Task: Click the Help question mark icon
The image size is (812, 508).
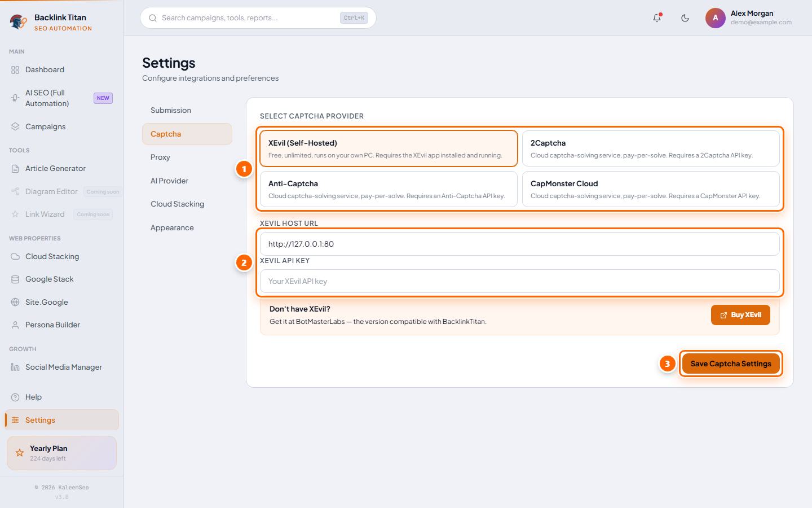Action: pyautogui.click(x=15, y=397)
